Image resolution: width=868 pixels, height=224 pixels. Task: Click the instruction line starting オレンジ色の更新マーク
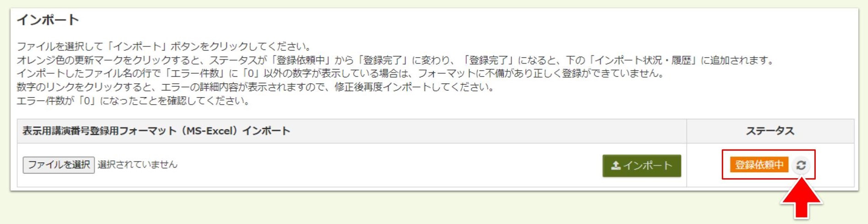coord(396,60)
